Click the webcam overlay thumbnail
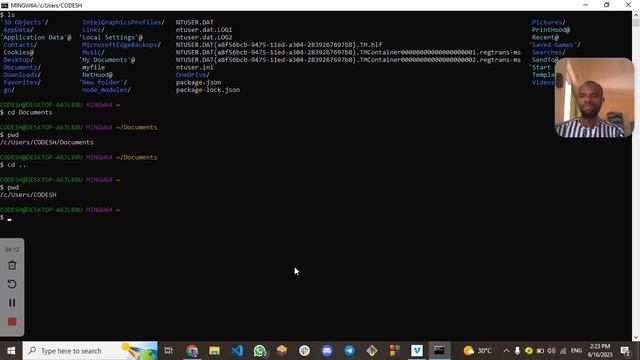640x360 pixels. (x=594, y=97)
